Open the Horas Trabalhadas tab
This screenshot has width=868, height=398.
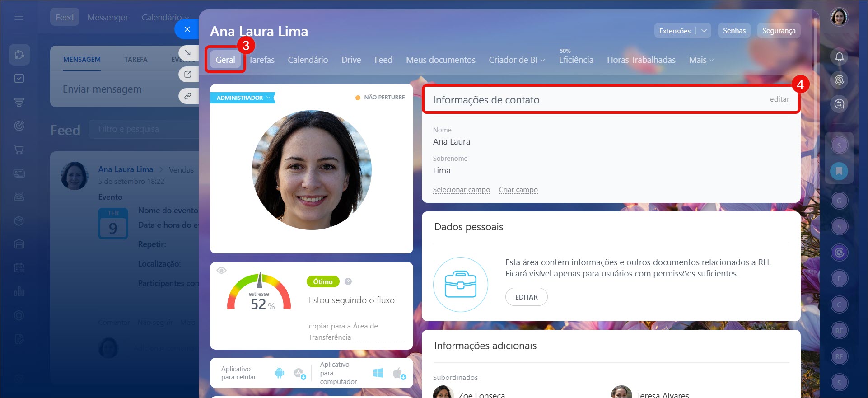coord(641,60)
